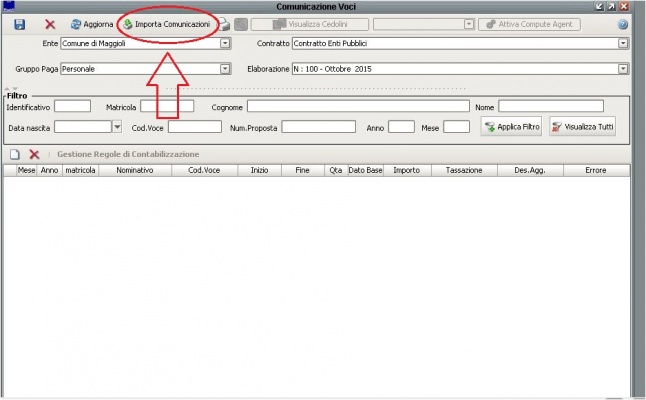Open the Ente dropdown arrow
The image size is (646, 400).
click(x=225, y=43)
